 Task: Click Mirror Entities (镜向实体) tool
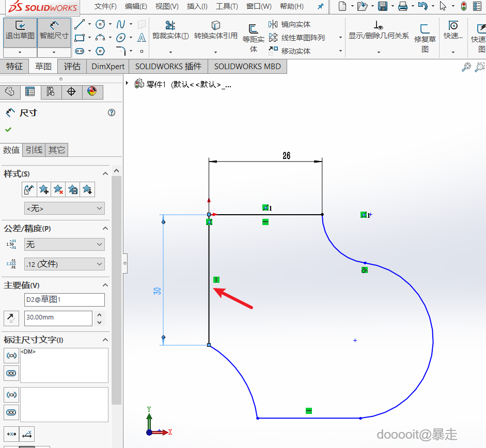[290, 24]
